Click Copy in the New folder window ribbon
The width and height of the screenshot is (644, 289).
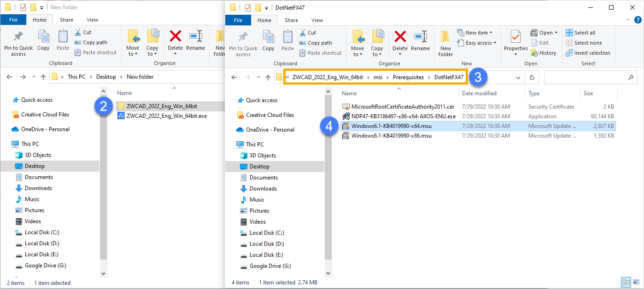[43, 40]
